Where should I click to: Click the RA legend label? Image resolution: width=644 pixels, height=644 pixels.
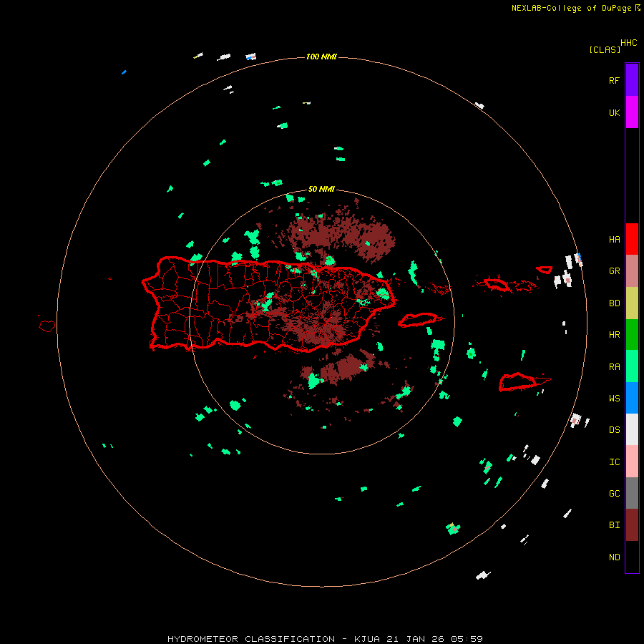pos(614,366)
